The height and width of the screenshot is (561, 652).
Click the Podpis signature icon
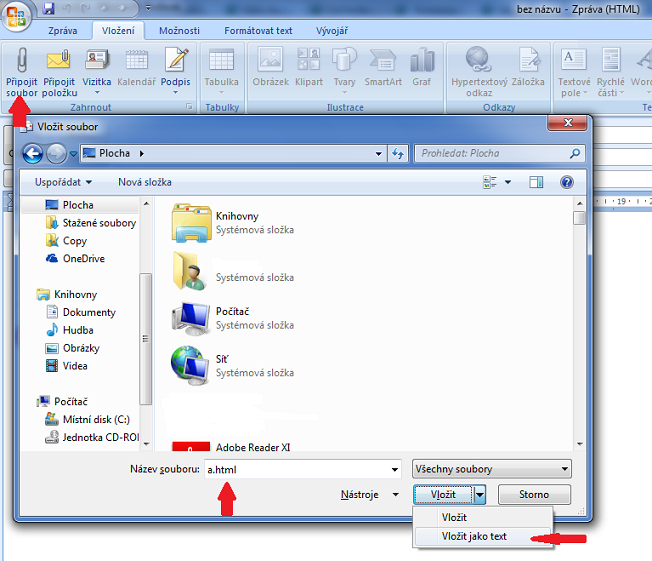pos(176,60)
